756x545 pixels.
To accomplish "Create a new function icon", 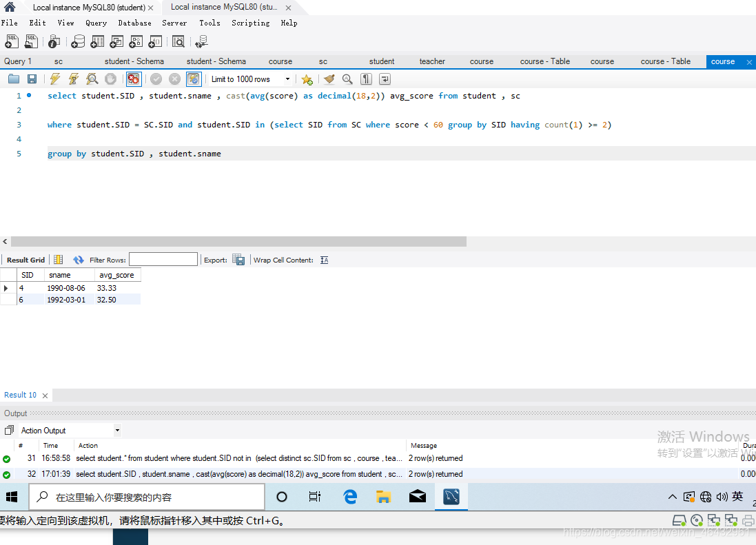I will pos(155,41).
